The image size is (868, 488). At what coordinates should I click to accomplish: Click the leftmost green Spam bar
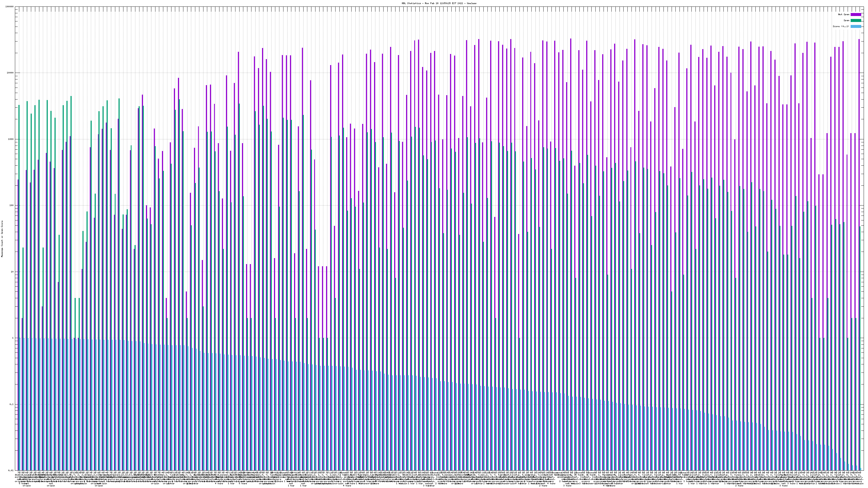click(x=19, y=236)
